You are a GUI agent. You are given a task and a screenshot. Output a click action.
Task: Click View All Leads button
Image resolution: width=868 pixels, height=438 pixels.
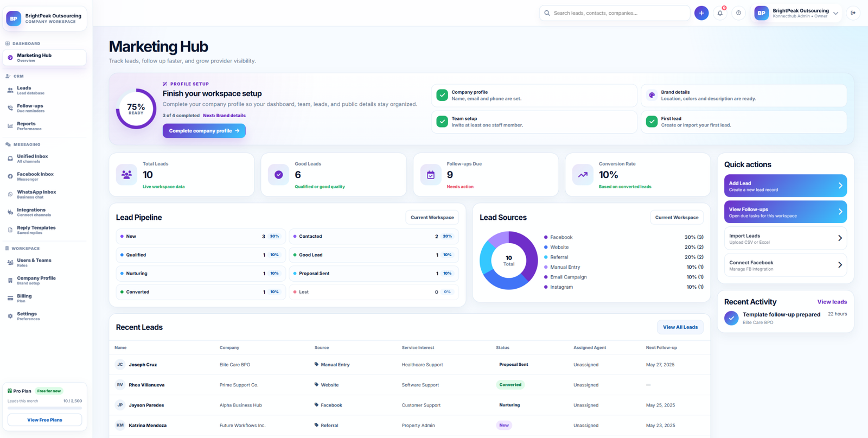[680, 327]
